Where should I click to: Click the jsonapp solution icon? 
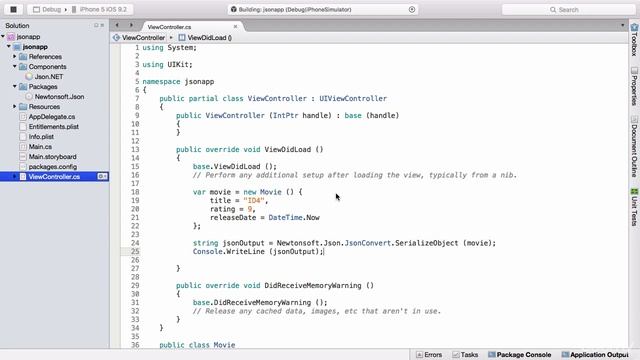[x=11, y=37]
